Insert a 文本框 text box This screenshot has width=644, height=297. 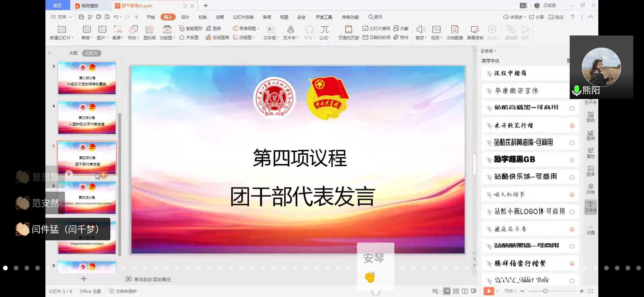pyautogui.click(x=271, y=32)
